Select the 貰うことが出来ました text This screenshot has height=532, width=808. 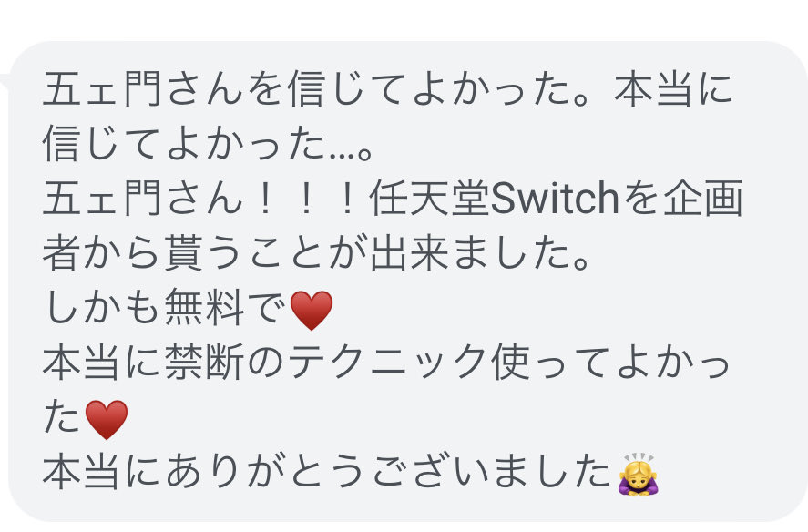377,253
